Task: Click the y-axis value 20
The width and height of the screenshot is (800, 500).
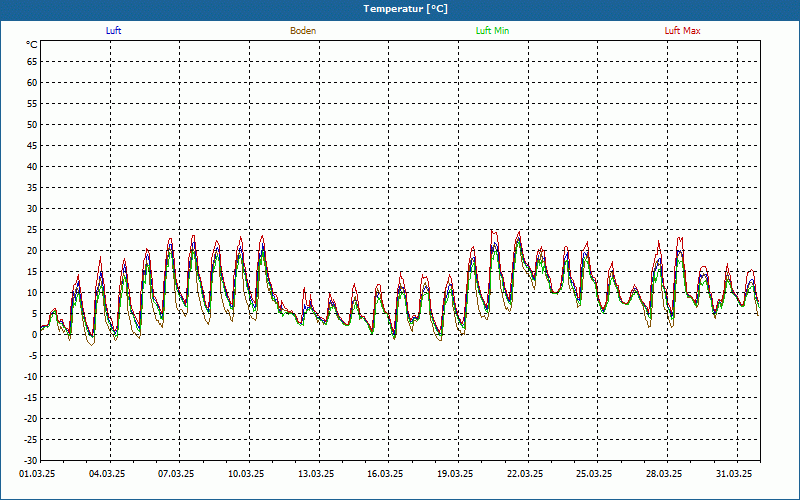Action: click(32, 251)
